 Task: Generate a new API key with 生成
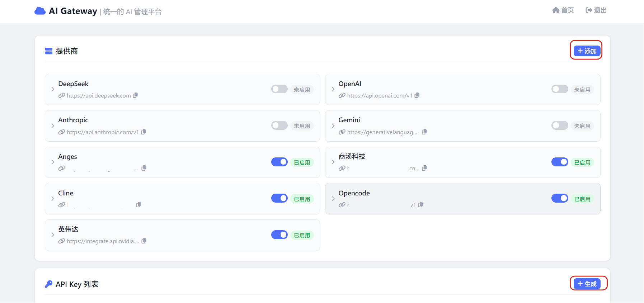pos(587,284)
